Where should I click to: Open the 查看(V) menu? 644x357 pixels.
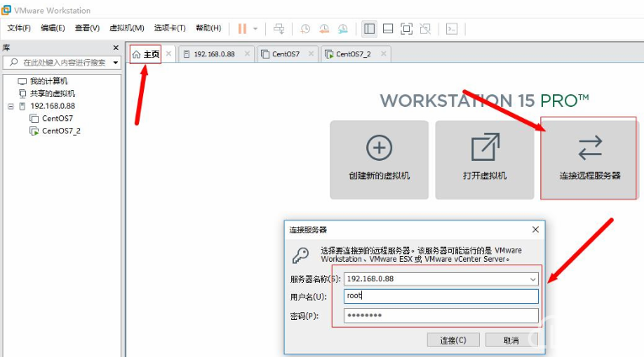[87, 28]
